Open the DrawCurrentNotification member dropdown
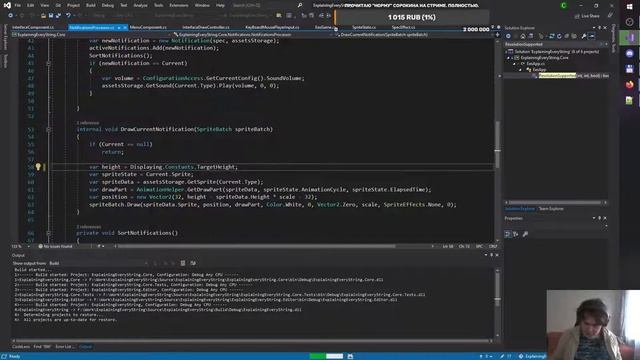640x360 pixels. coord(414,35)
